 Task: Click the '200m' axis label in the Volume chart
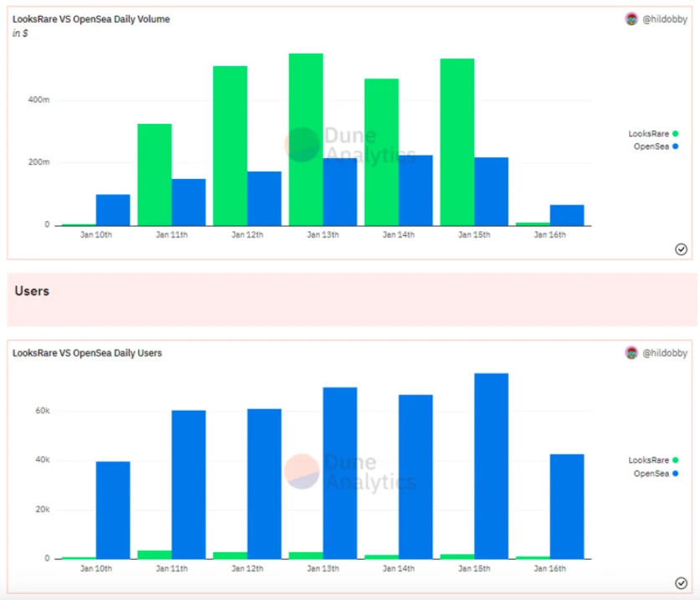click(x=38, y=162)
